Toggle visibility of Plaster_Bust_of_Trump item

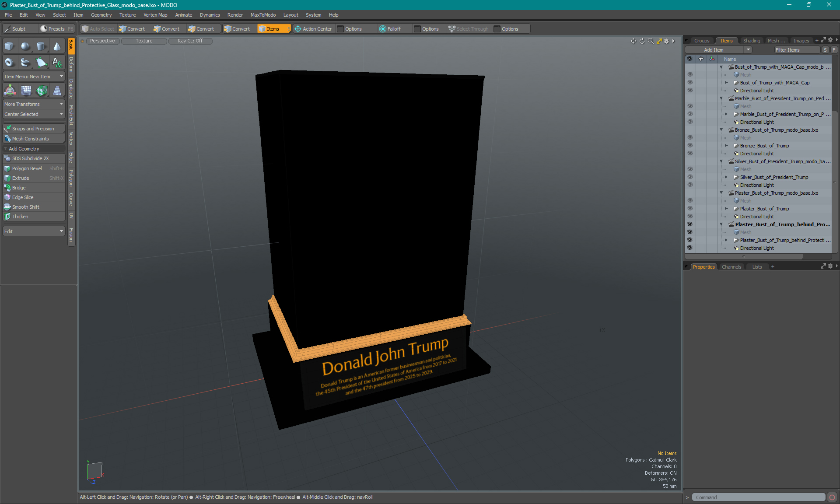pyautogui.click(x=689, y=209)
